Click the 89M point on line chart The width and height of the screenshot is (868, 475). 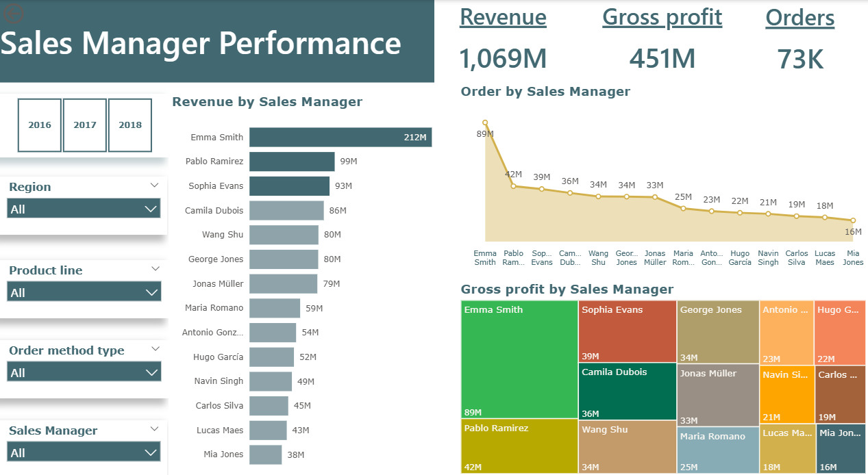pyautogui.click(x=485, y=123)
